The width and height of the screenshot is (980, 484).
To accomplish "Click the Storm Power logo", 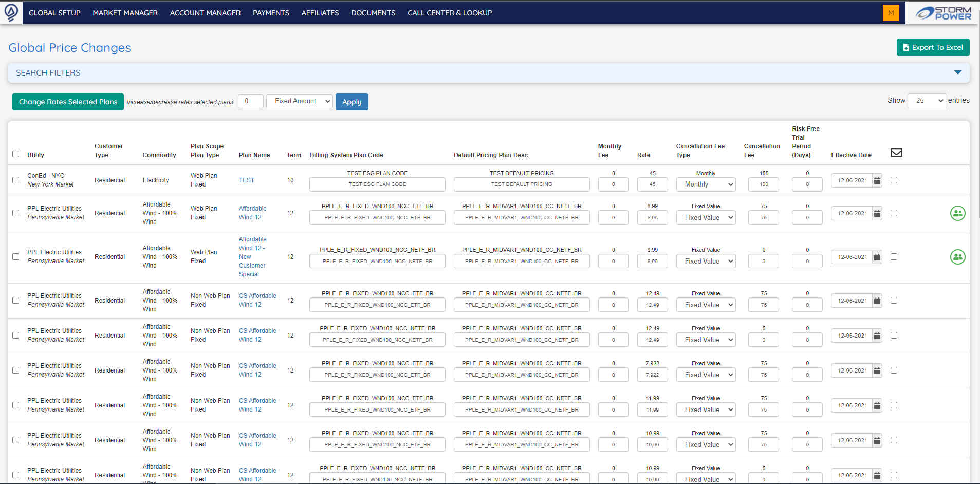I will coord(942,13).
